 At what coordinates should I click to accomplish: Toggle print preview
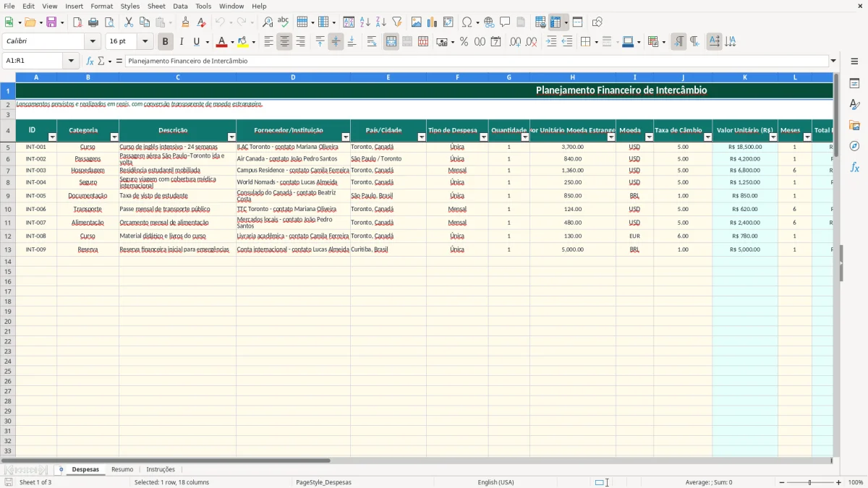pyautogui.click(x=109, y=22)
